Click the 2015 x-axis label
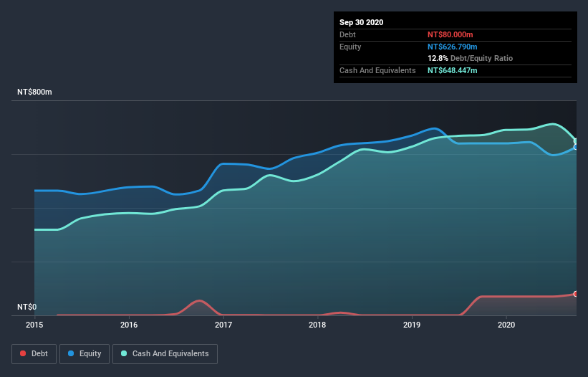 (x=34, y=325)
